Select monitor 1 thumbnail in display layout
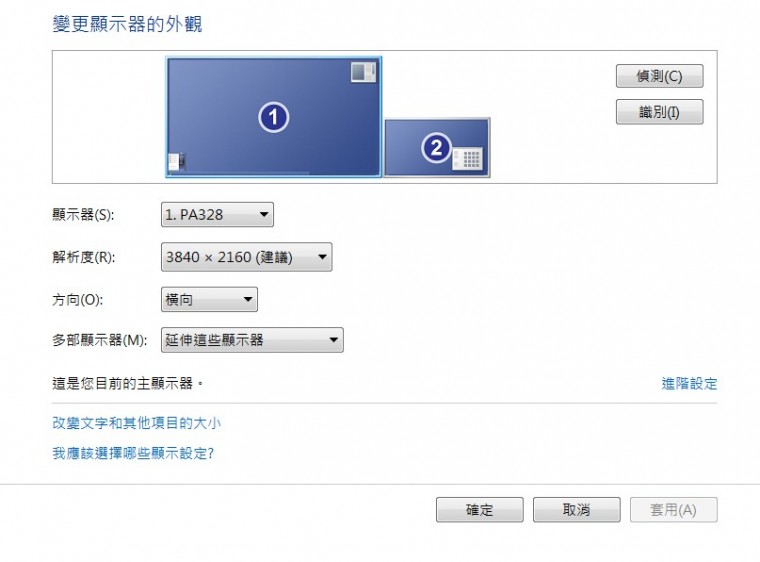 point(274,117)
